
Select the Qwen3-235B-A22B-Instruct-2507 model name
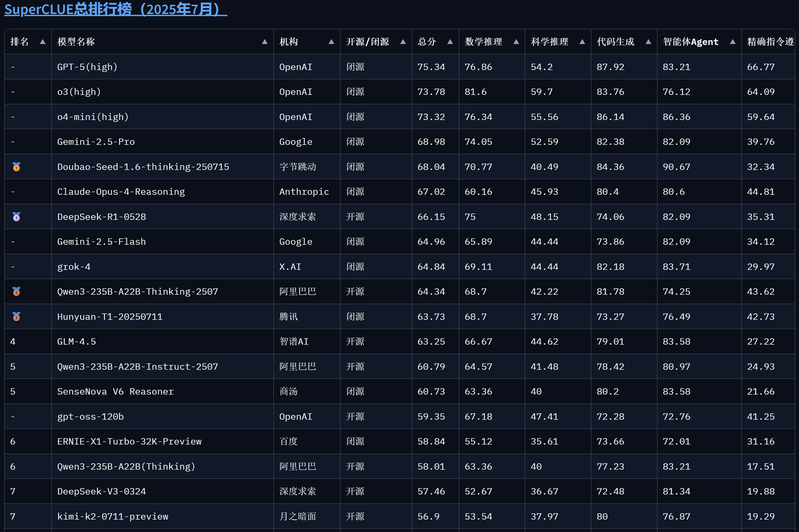[137, 367]
